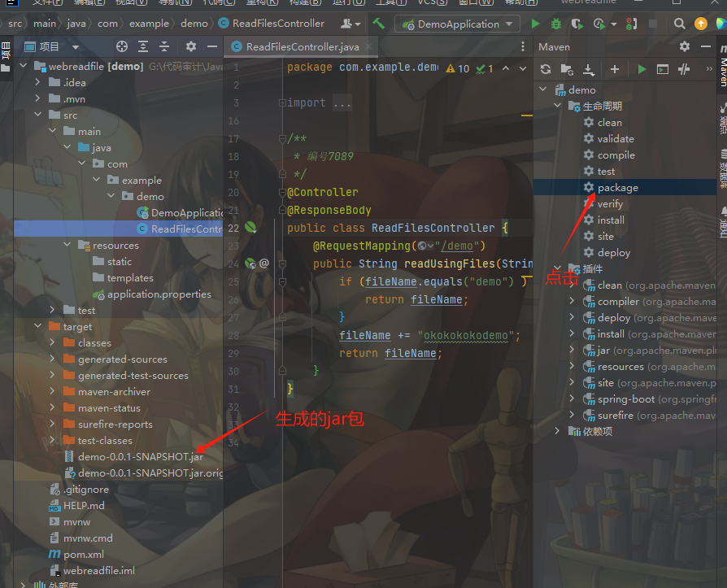
Task: Toggle Maven offline mode
Action: pyautogui.click(x=684, y=69)
